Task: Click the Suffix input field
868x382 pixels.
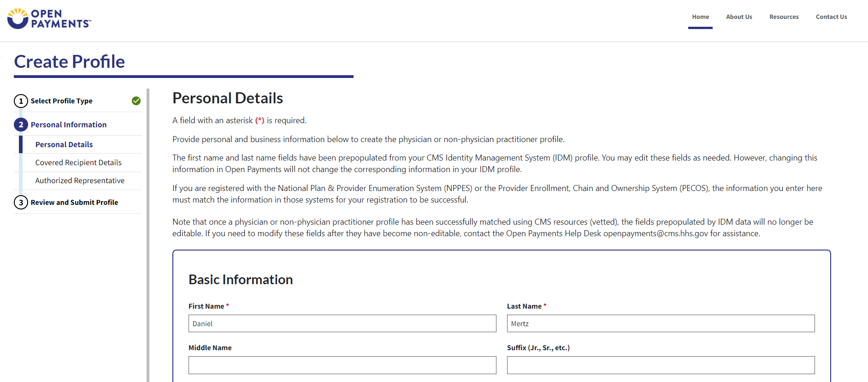Action: (661, 365)
